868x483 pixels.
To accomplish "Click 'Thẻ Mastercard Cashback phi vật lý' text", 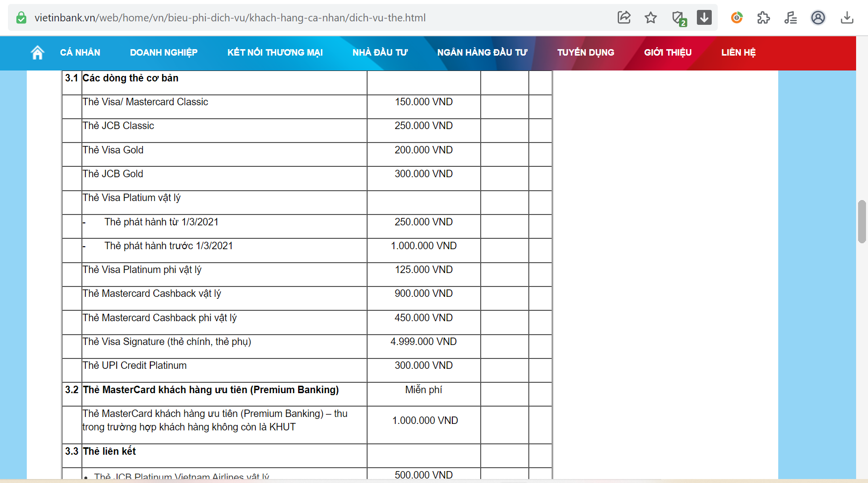I will coord(160,318).
